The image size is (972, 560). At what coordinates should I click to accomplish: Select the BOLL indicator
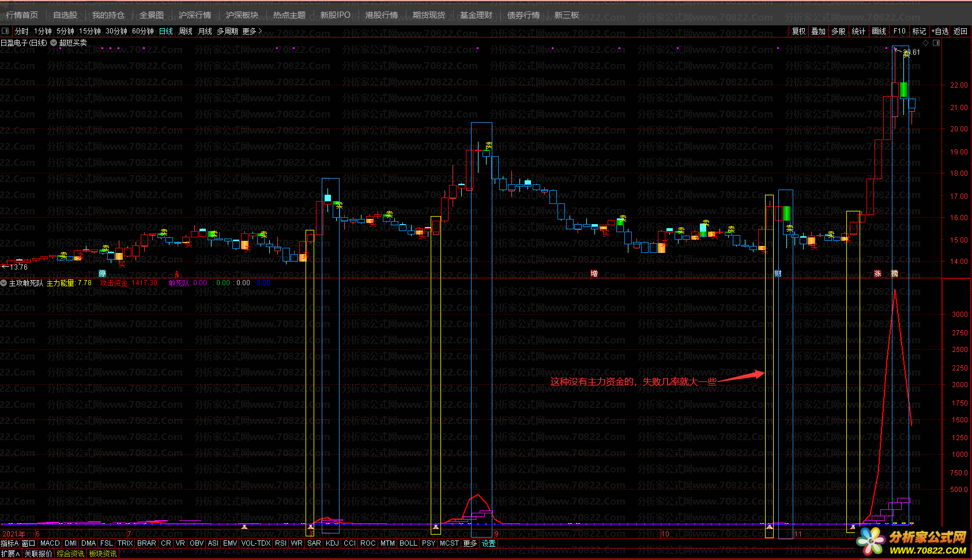[408, 543]
